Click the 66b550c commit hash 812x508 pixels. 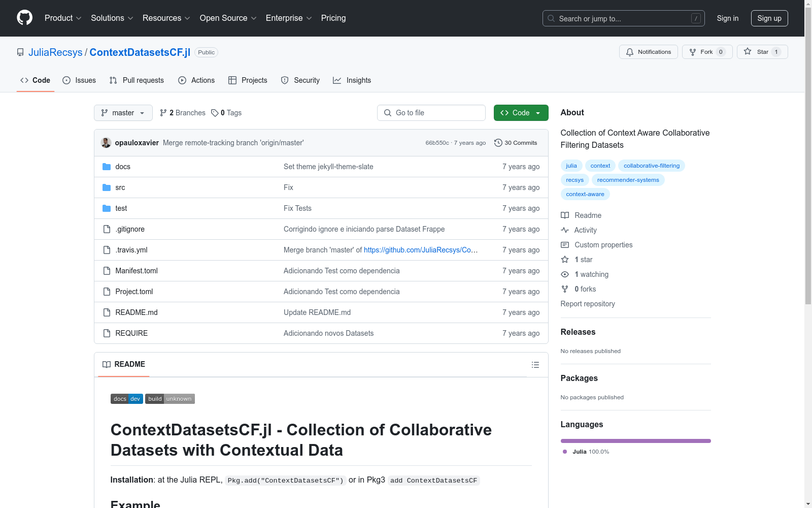pyautogui.click(x=437, y=143)
